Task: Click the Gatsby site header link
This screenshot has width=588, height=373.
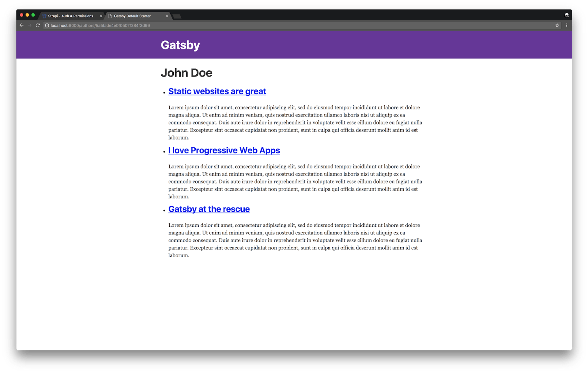Action: click(180, 45)
